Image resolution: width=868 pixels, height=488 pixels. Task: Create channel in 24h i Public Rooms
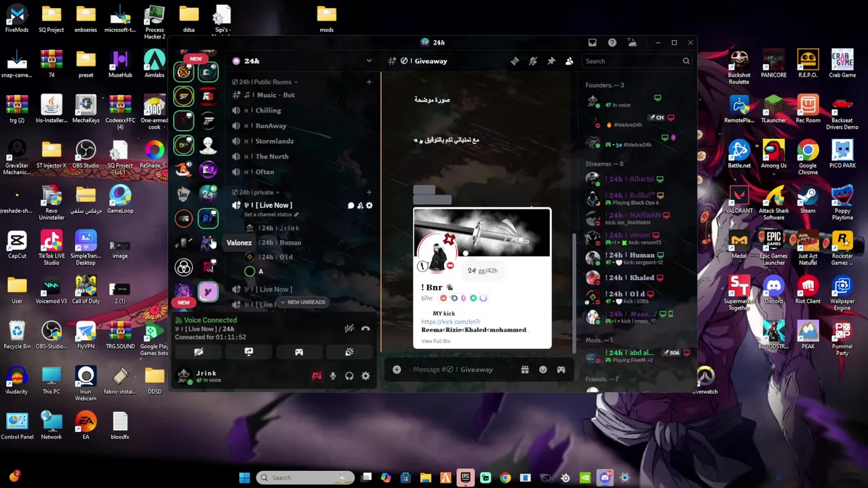click(x=369, y=82)
